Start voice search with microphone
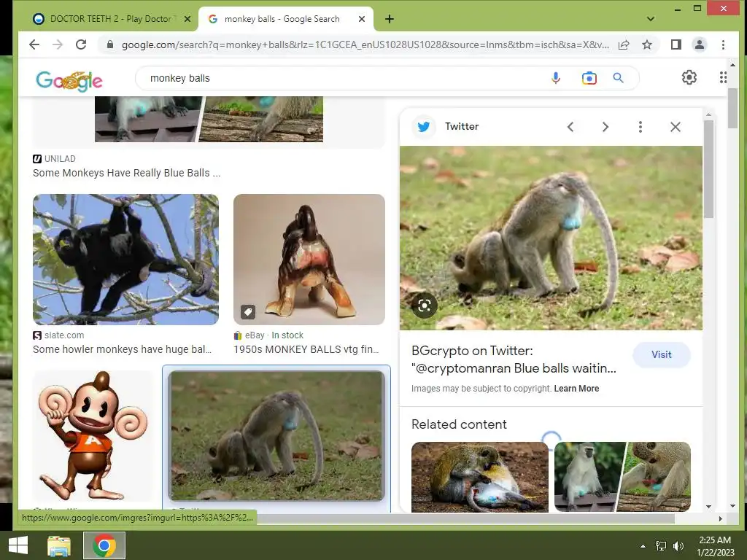The width and height of the screenshot is (747, 560). (x=555, y=78)
